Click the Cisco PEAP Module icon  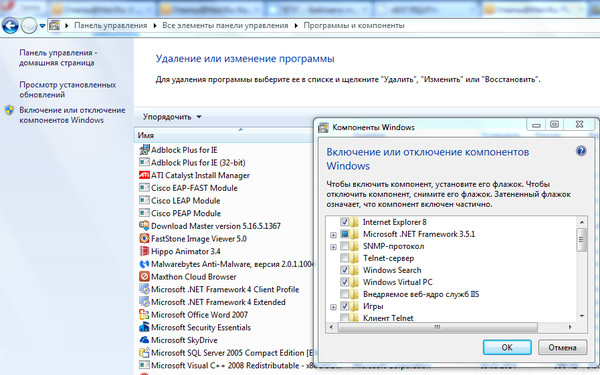point(144,213)
